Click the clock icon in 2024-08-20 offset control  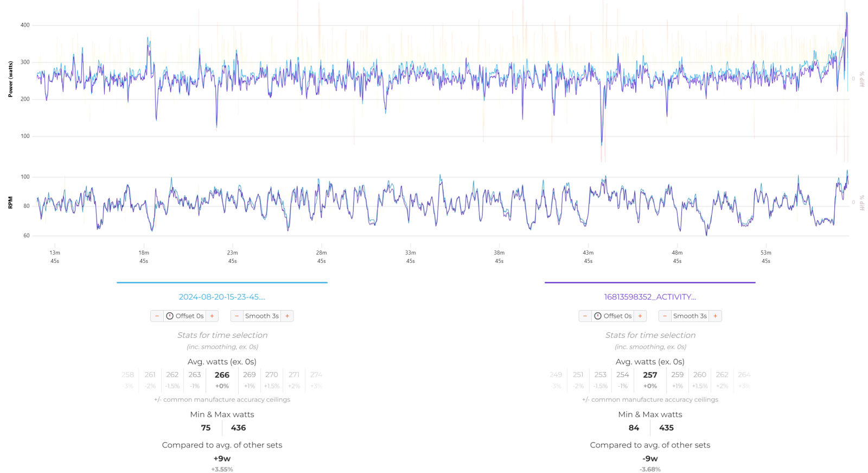[170, 316]
